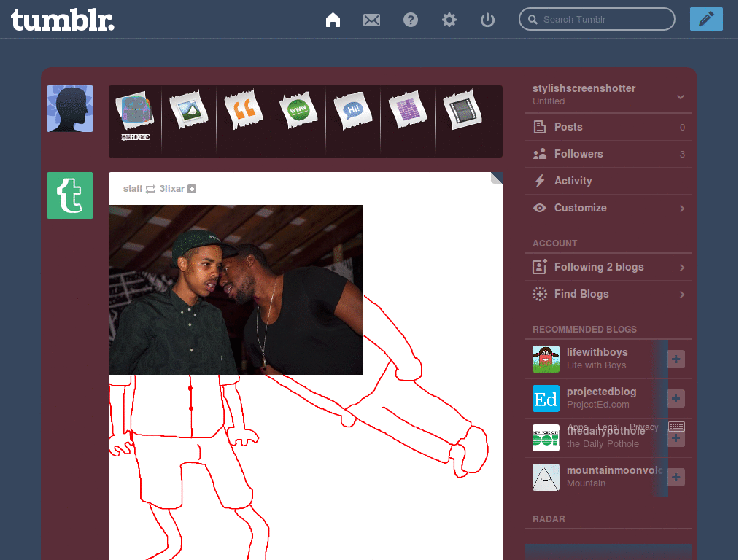Open Customize in the sidebar
747x560 pixels.
tap(608, 208)
